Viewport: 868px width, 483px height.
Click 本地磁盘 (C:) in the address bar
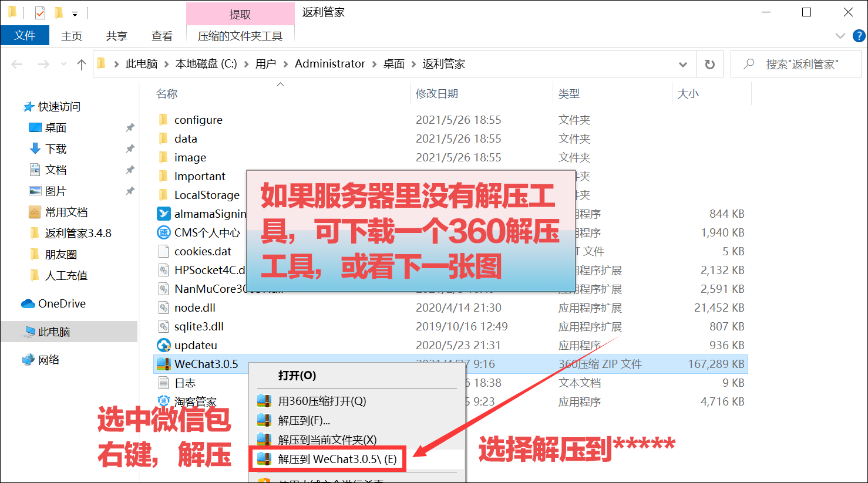coord(206,64)
